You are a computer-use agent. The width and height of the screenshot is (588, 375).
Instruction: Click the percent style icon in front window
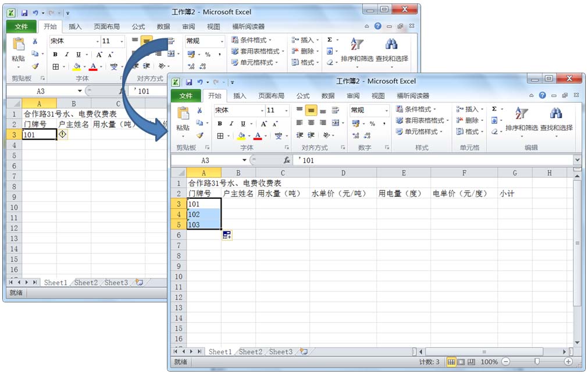(372, 123)
